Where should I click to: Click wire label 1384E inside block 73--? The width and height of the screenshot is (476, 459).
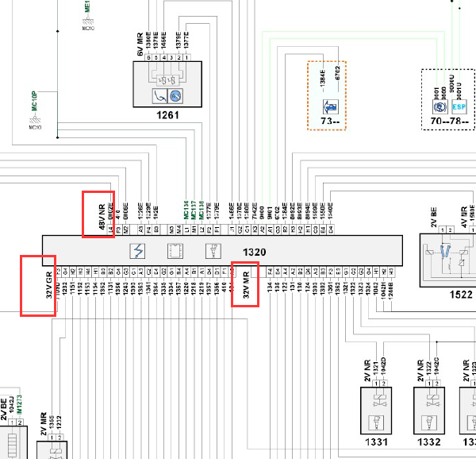point(323,79)
